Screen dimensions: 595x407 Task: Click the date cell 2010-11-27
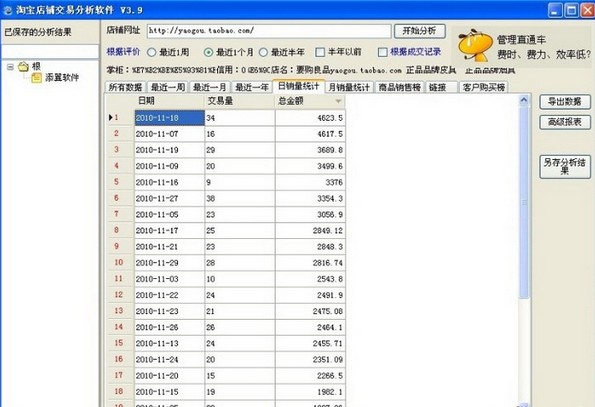(169, 198)
